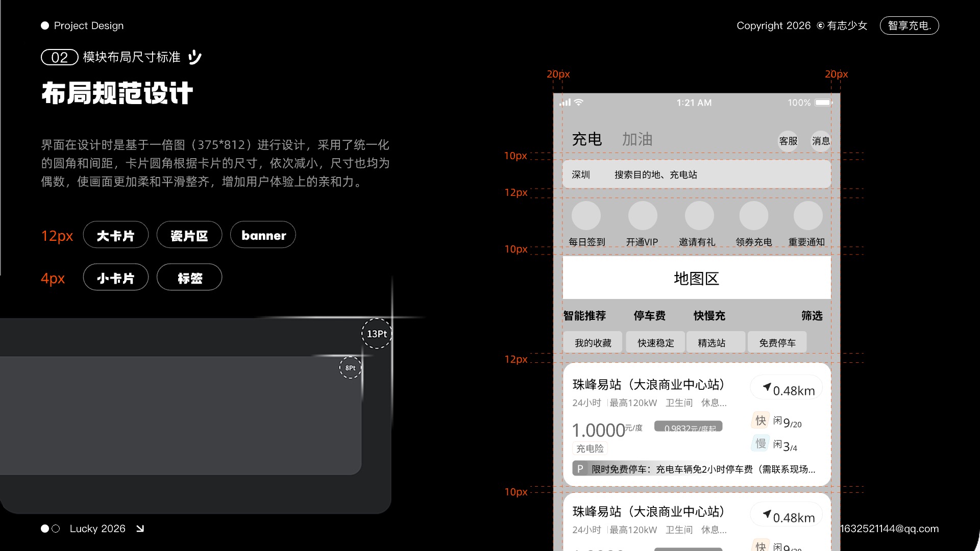Image resolution: width=980 pixels, height=551 pixels.
Task: Tap the 领券充电 circle icon
Action: pos(754,215)
